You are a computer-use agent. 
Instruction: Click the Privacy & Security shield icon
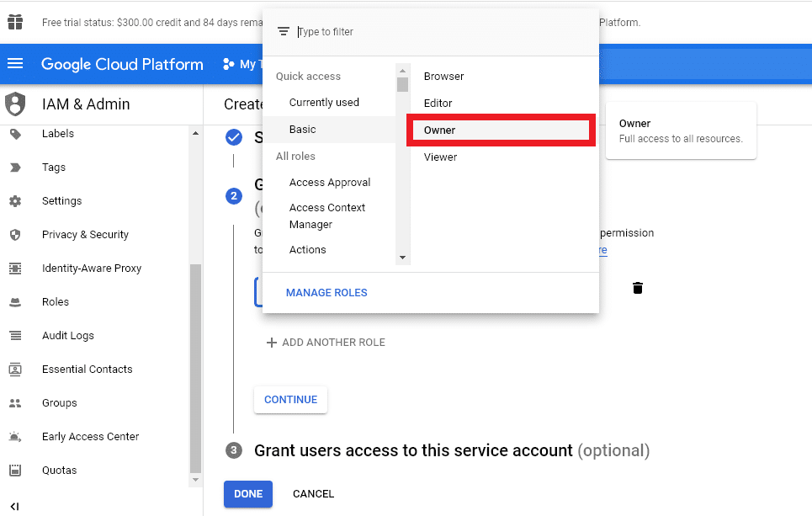point(15,235)
